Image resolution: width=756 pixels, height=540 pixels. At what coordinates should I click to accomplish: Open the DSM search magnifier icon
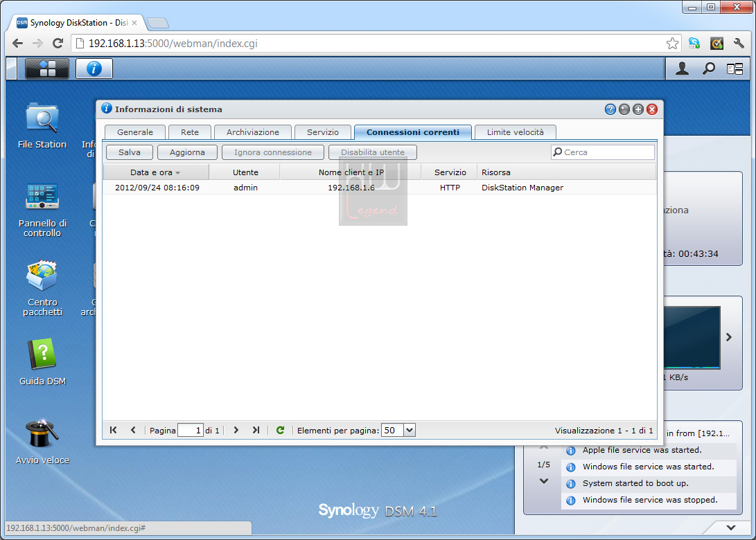tap(709, 69)
